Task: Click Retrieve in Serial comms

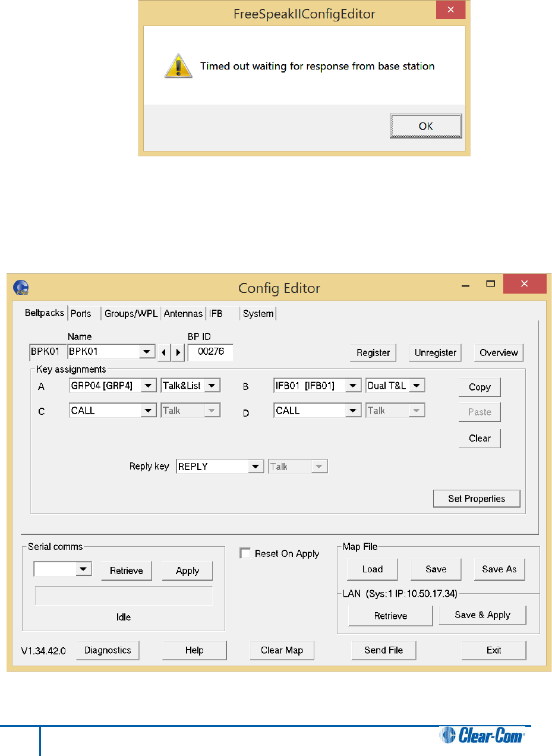Action: click(127, 571)
